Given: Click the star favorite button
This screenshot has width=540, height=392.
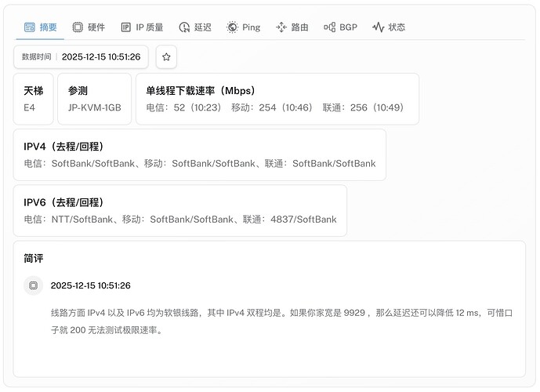Looking at the screenshot, I should point(166,56).
